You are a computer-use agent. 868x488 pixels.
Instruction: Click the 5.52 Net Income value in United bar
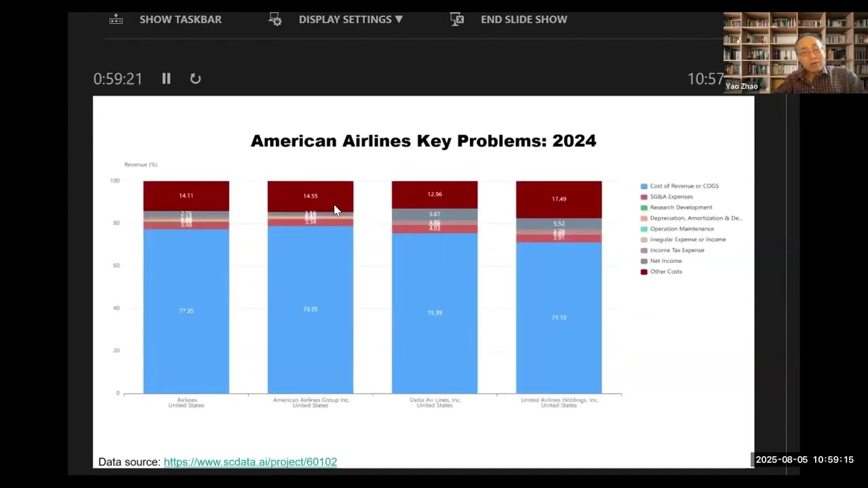[559, 224]
